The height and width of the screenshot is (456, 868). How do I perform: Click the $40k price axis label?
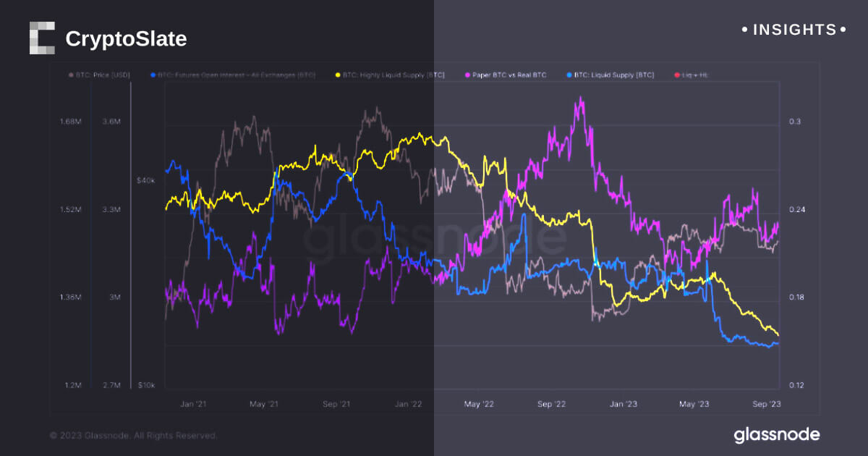pos(145,180)
